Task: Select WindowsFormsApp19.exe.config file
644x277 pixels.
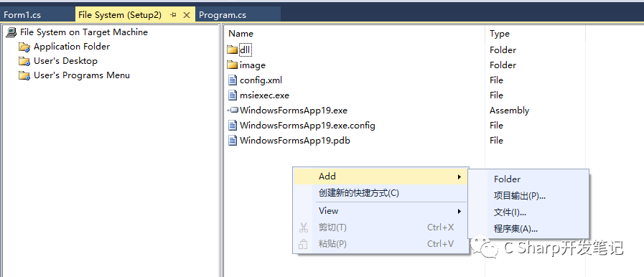Action: [307, 125]
